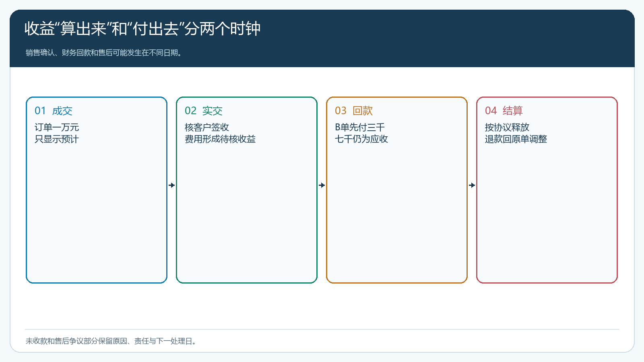
Task: Click the line B单先付三千
Action: tap(360, 128)
